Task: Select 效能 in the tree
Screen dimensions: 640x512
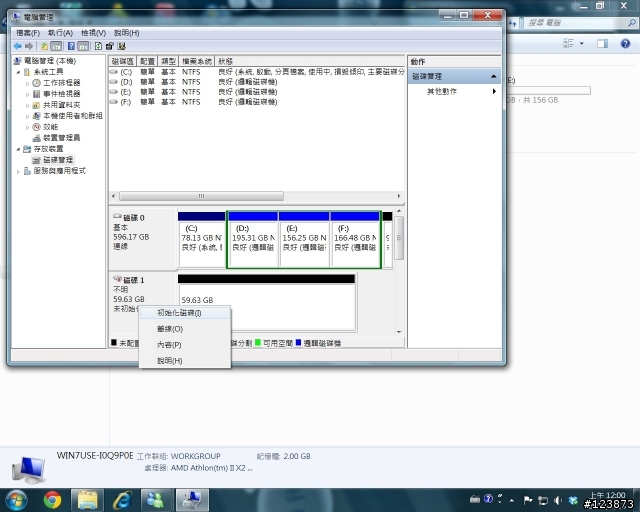Action: [x=51, y=127]
